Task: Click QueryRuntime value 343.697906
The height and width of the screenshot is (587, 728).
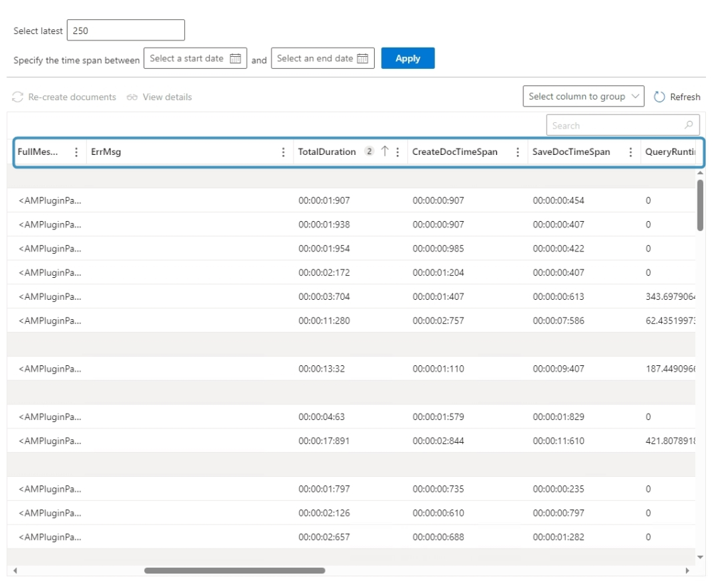Action: (670, 297)
